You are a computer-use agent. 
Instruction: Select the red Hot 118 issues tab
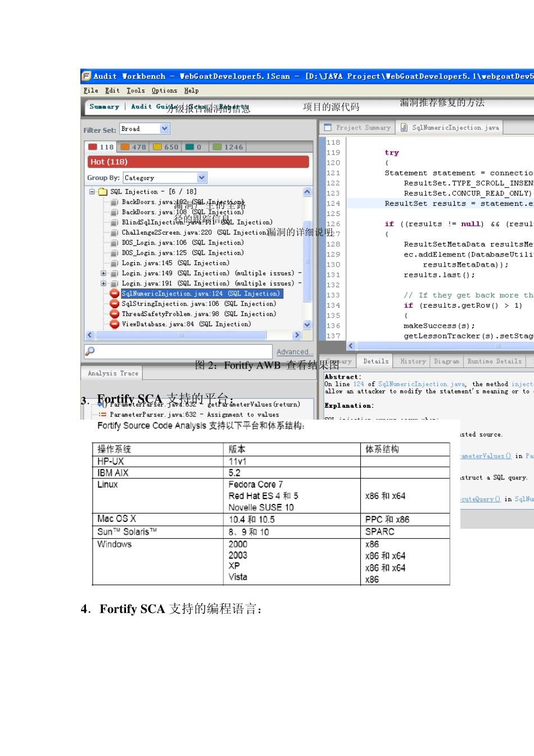101,147
